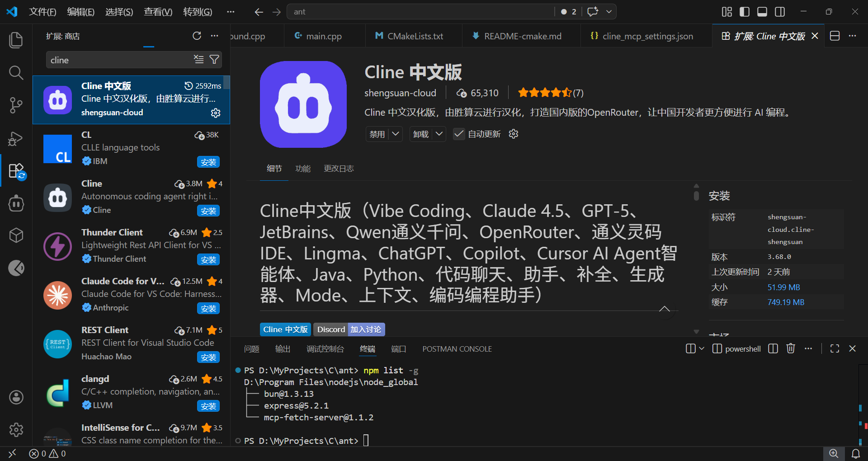The width and height of the screenshot is (868, 461).
Task: Maximize the terminal panel size
Action: tap(835, 348)
